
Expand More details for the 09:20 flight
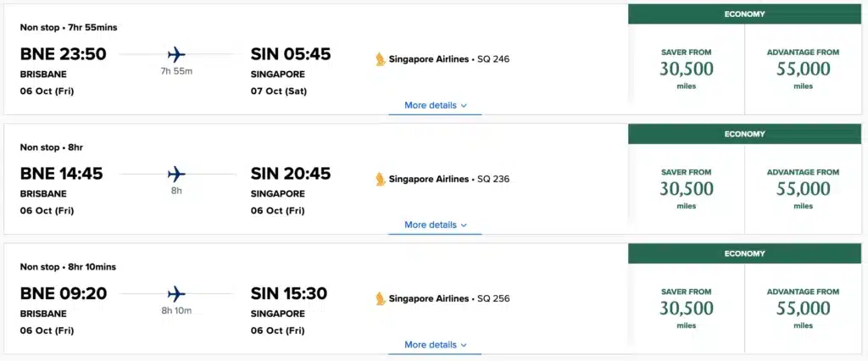tap(436, 345)
